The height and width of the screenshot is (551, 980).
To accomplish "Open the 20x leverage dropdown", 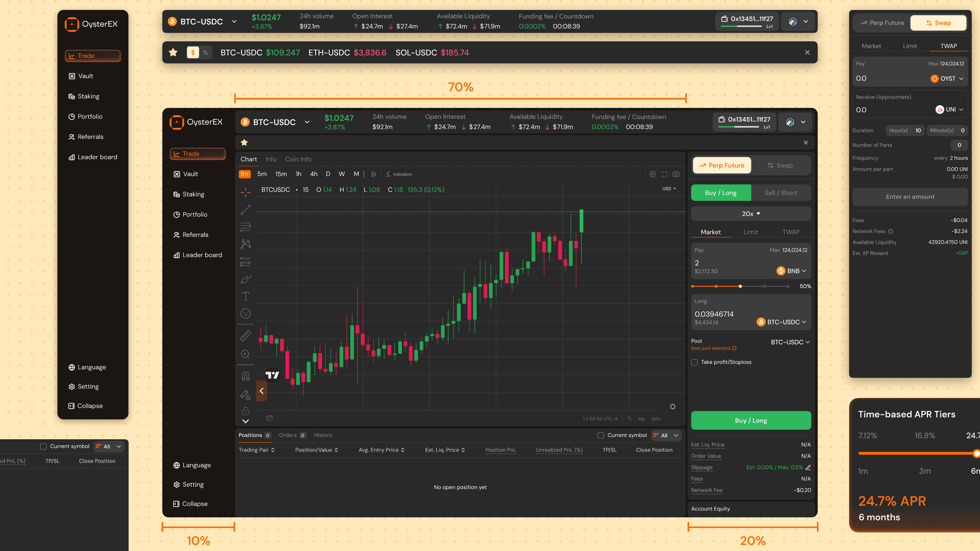I will point(751,214).
